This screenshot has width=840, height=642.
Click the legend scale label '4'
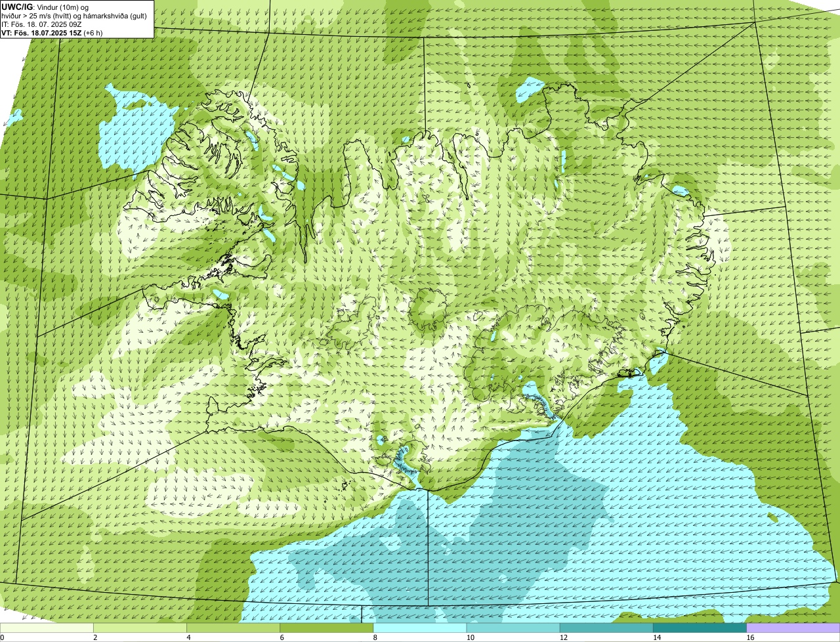coord(188,637)
